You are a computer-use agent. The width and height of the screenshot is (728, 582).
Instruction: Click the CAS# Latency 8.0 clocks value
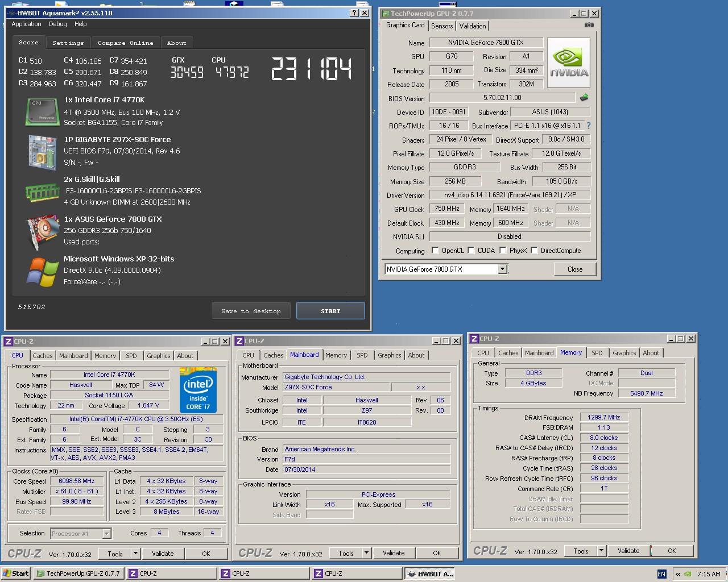604,438
